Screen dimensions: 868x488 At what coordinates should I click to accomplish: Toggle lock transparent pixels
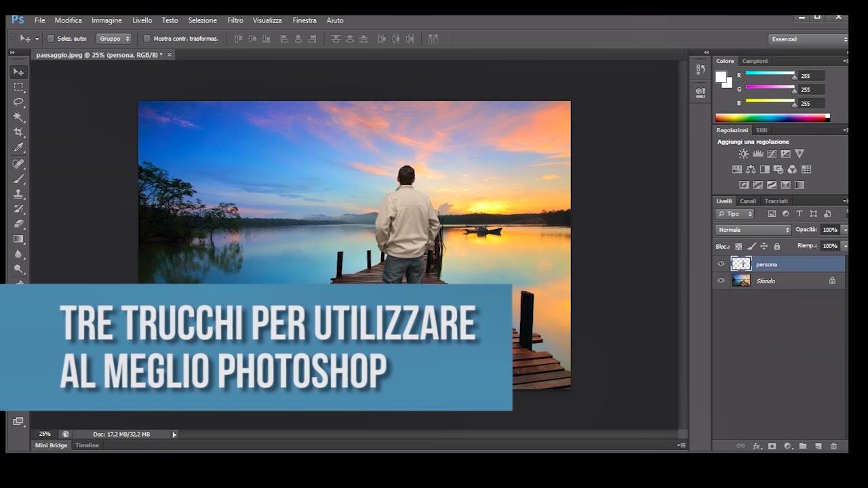(x=738, y=247)
